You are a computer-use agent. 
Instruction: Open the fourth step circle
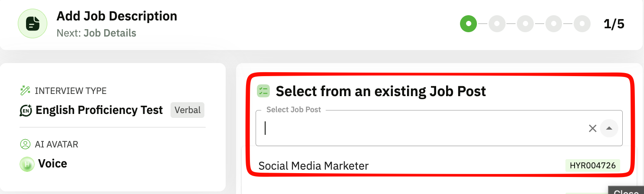pyautogui.click(x=554, y=23)
